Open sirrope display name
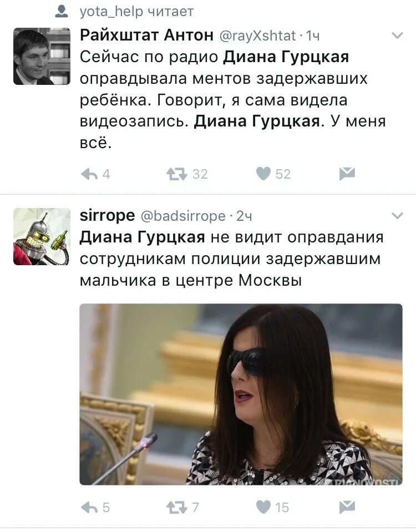This screenshot has width=416, height=532. point(107,215)
